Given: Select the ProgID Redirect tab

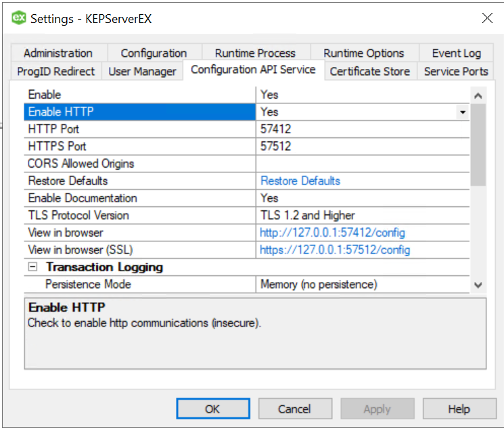Looking at the screenshot, I should point(56,71).
